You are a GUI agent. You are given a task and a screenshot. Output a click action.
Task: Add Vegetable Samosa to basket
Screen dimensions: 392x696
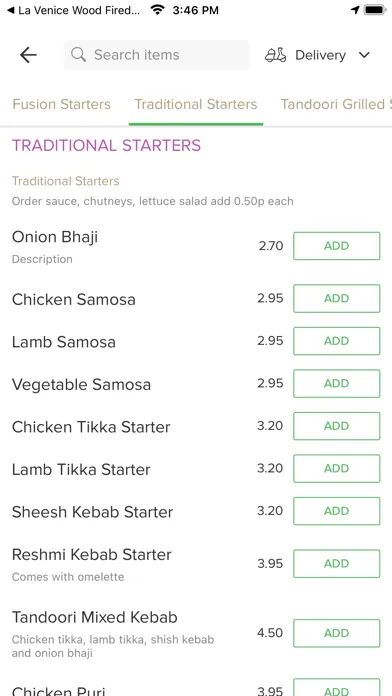coord(337,384)
